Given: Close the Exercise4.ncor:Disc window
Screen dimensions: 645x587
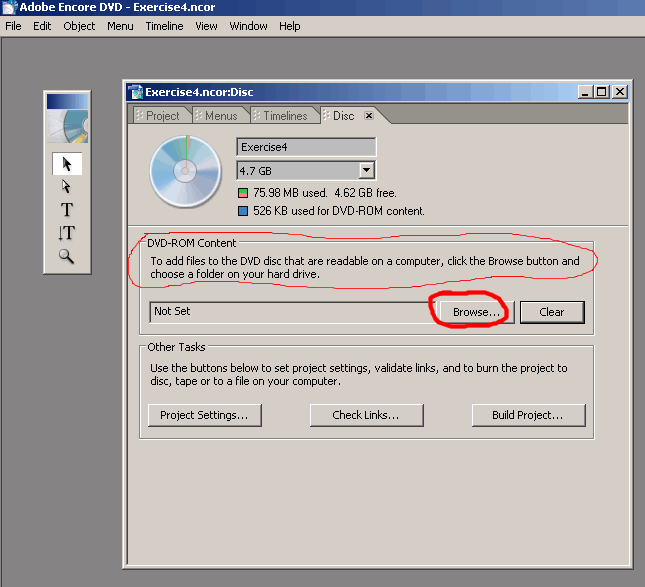Looking at the screenshot, I should point(619,92).
